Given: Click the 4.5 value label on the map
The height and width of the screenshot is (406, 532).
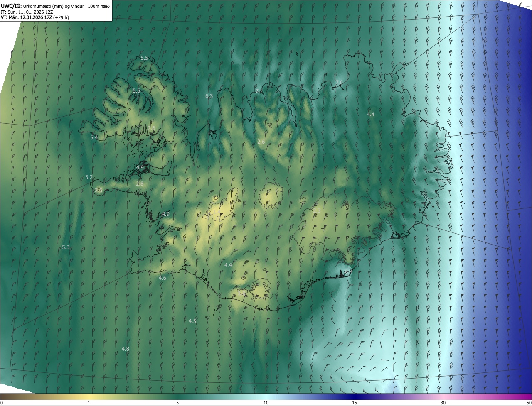Looking at the screenshot, I should pyautogui.click(x=192, y=321).
